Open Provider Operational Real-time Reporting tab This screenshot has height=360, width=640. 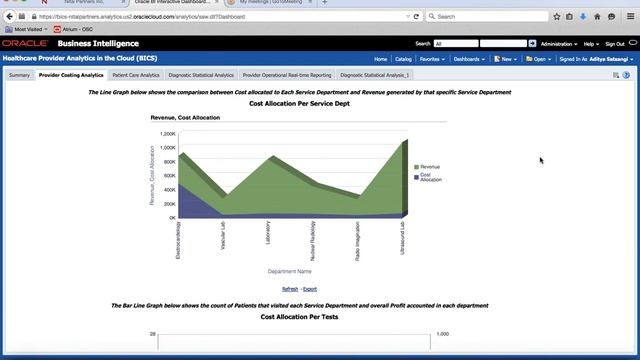[x=287, y=75]
